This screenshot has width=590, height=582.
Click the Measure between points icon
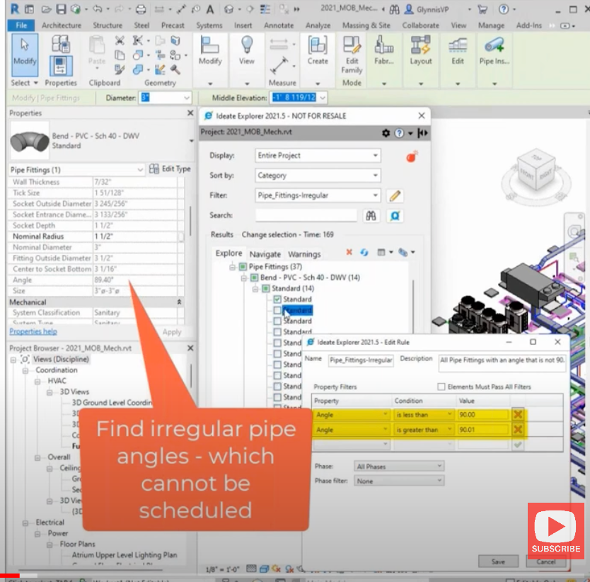tap(279, 66)
